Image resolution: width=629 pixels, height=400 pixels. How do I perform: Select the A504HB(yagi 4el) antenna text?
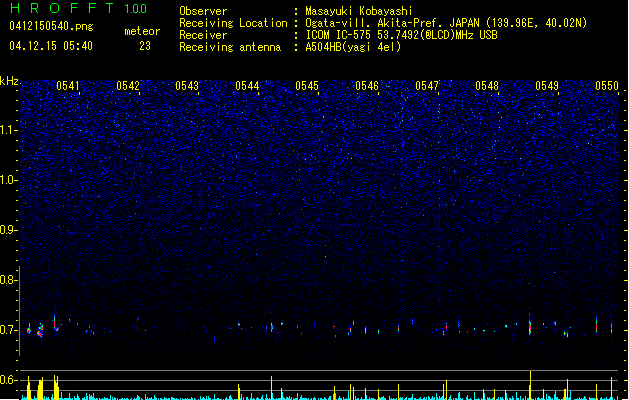pos(353,47)
